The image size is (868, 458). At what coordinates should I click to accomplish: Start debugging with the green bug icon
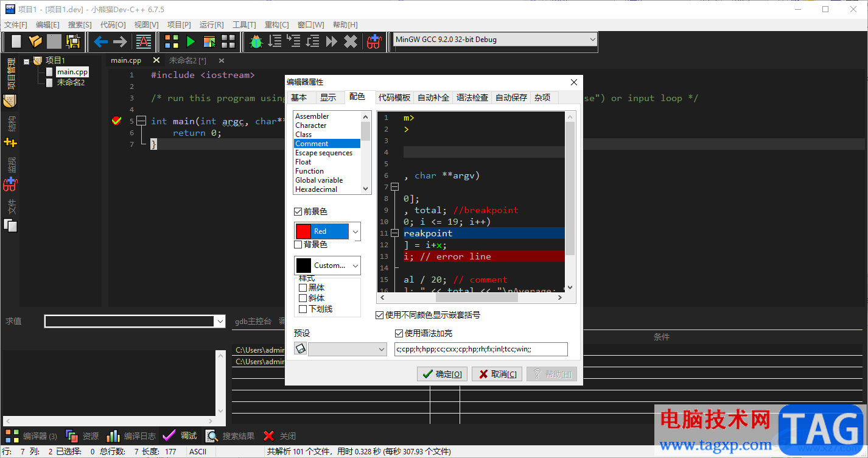pos(256,41)
